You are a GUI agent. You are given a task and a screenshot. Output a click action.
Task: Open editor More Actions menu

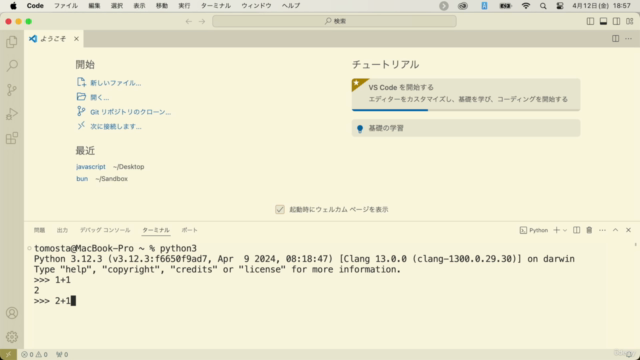[x=629, y=38]
